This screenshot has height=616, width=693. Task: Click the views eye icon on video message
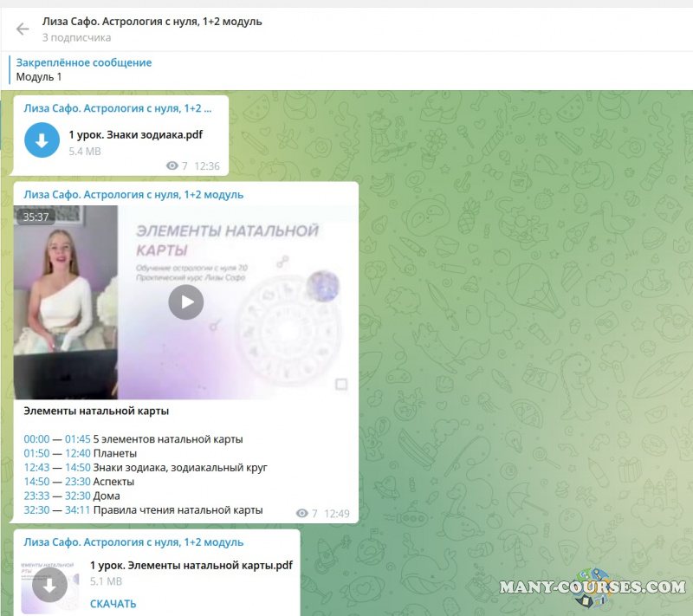pyautogui.click(x=301, y=514)
